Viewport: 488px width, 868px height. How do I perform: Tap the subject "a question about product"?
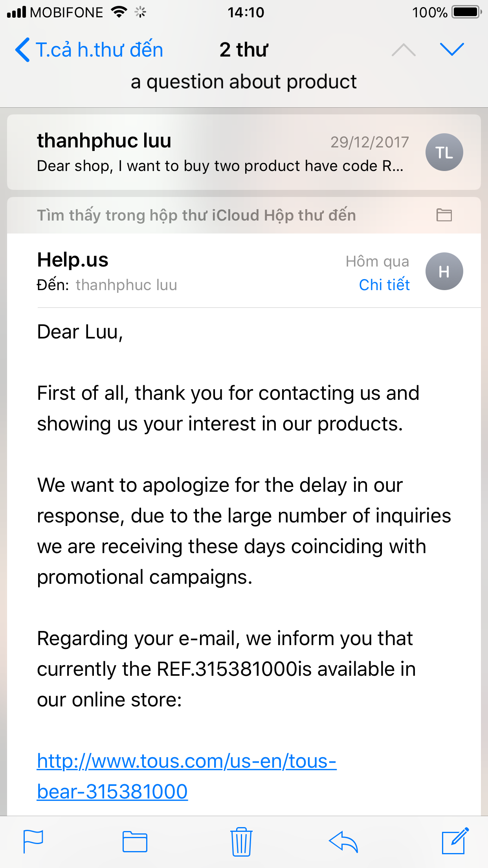point(244,82)
